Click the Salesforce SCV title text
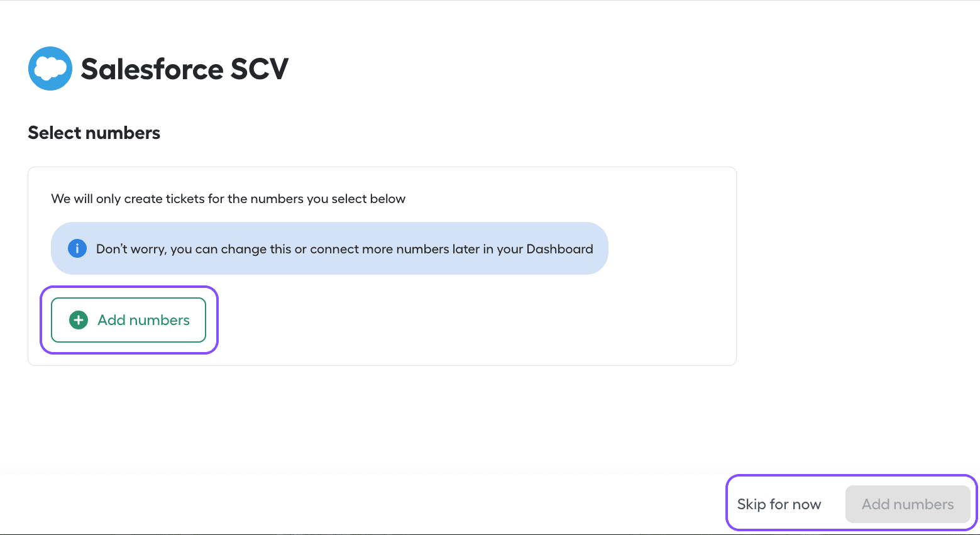Screen dimensions: 980x535 coord(183,69)
